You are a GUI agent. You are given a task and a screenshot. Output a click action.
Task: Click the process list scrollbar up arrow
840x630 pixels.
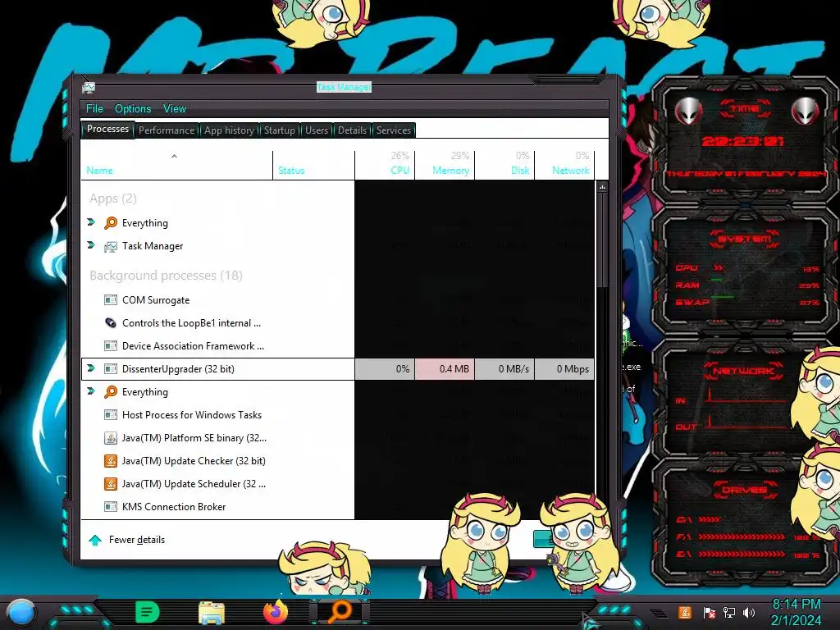(x=603, y=188)
